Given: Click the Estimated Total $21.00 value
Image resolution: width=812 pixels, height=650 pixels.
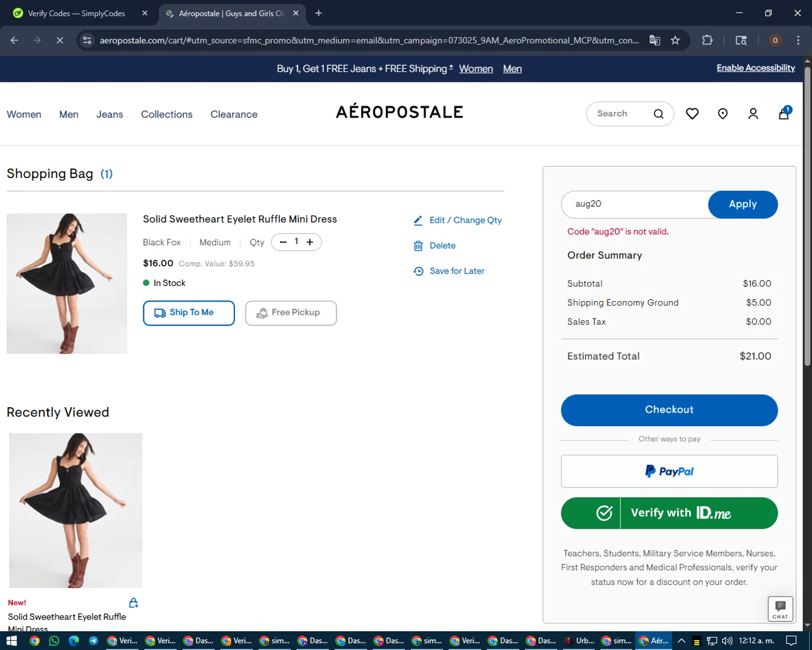Looking at the screenshot, I should [755, 356].
